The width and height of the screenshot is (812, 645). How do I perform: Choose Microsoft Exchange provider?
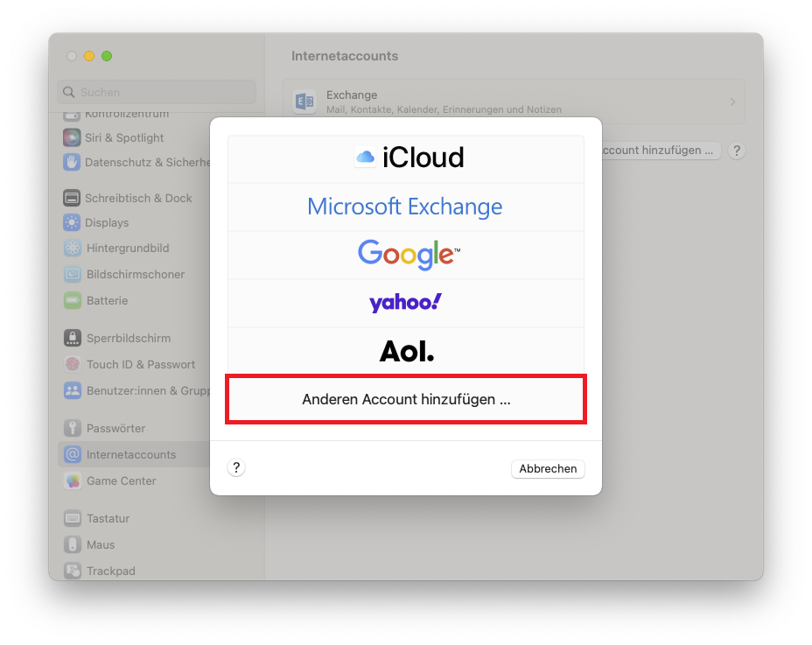pyautogui.click(x=405, y=207)
